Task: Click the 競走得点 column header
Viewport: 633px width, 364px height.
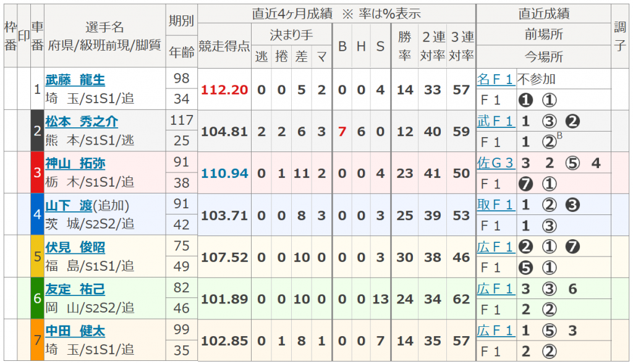Action: click(224, 46)
